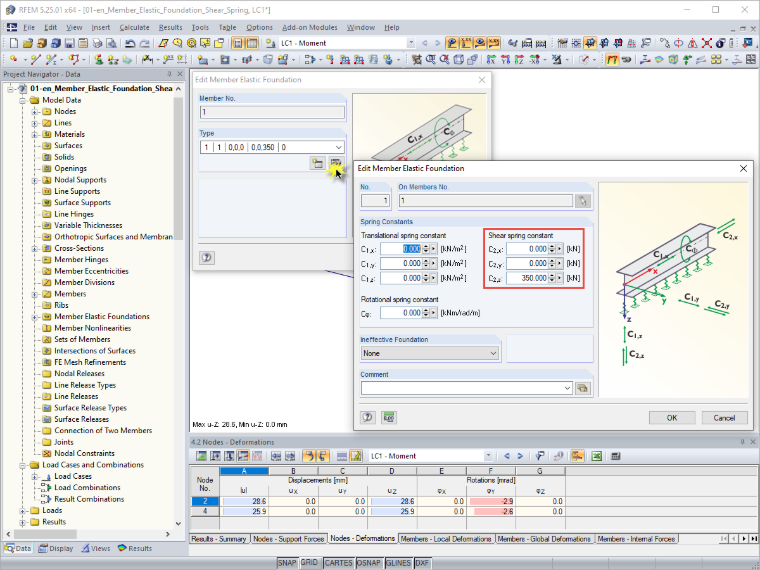Click the view in Z direction icon
This screenshot has width=760, height=570.
[x=519, y=60]
